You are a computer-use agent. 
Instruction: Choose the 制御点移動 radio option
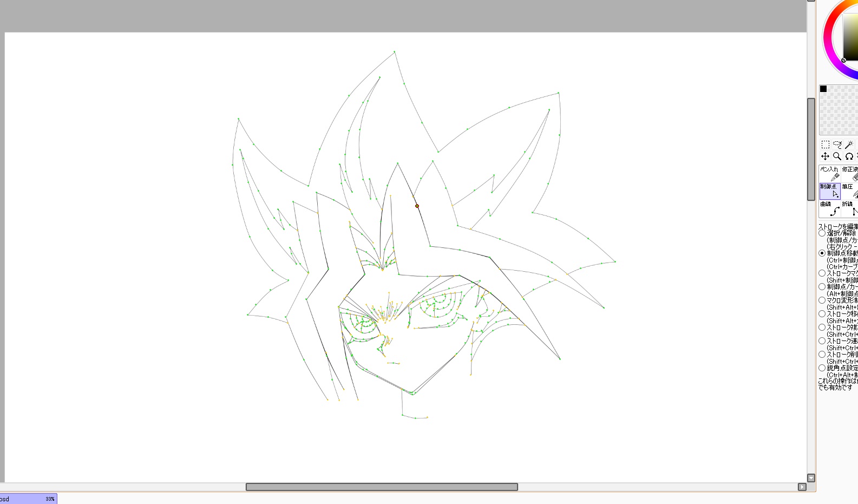coord(822,253)
